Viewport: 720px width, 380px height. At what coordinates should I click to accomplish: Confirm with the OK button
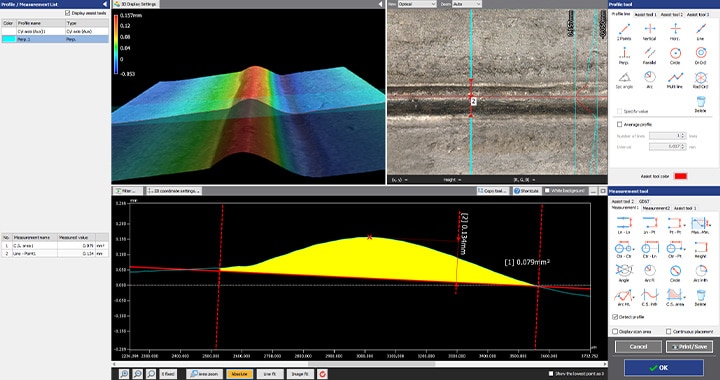tap(664, 368)
